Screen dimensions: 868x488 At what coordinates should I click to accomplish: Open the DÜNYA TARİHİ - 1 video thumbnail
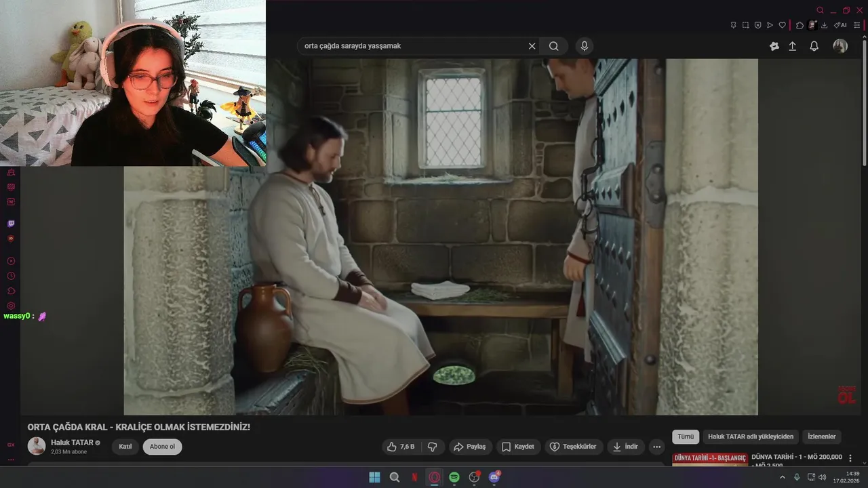[710, 460]
